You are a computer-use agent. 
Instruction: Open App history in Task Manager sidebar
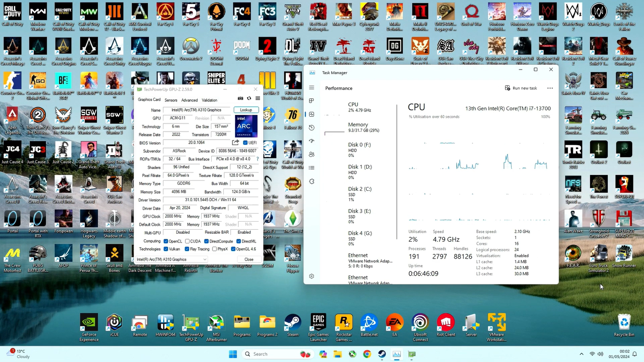pos(312,128)
